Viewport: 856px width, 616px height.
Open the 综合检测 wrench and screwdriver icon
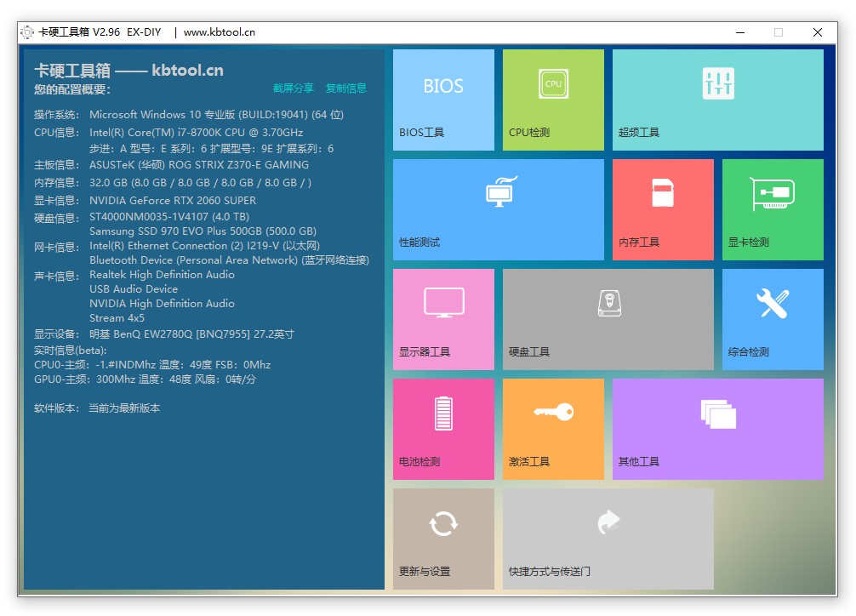click(x=773, y=303)
